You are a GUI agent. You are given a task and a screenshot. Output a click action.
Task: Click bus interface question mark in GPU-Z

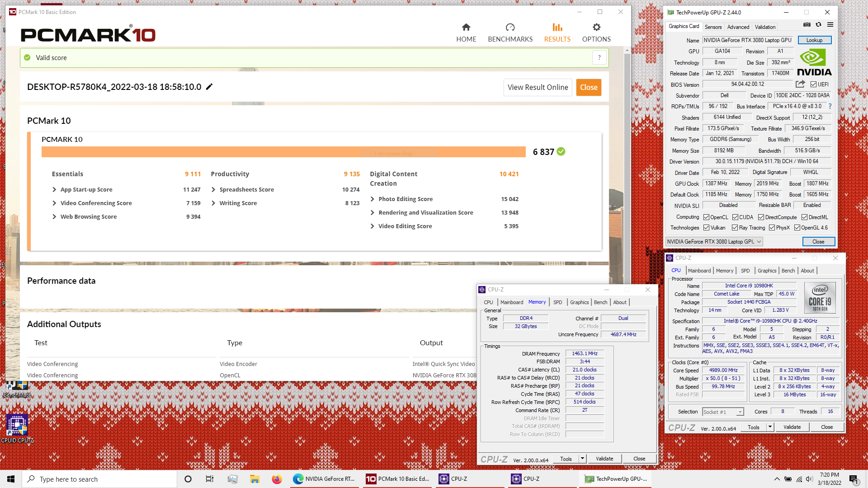830,106
